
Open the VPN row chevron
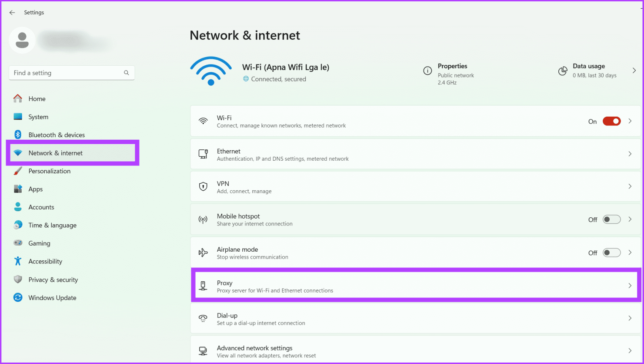tap(630, 187)
